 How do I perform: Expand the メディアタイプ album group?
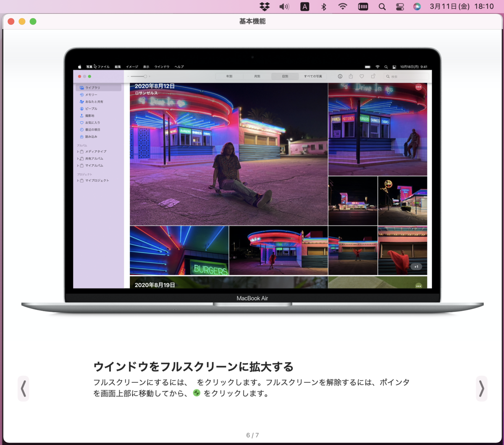[x=78, y=152]
